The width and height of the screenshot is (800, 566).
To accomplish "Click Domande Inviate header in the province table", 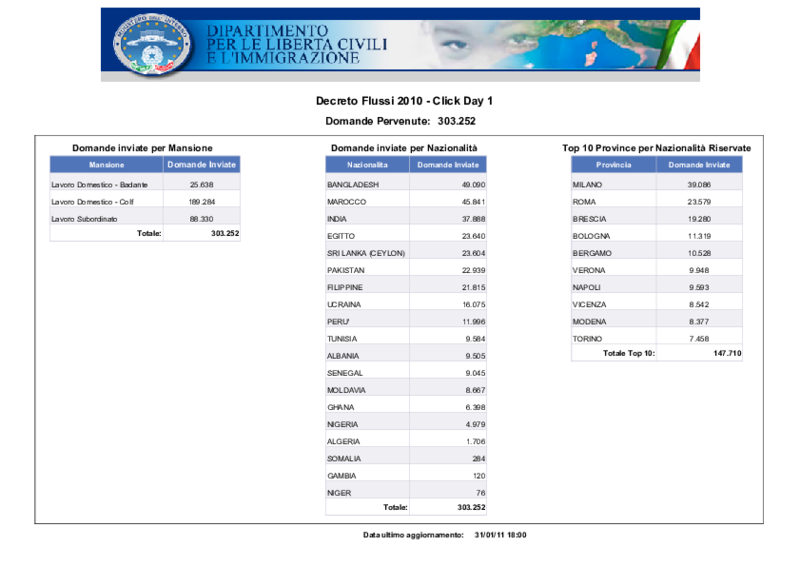I will click(699, 165).
